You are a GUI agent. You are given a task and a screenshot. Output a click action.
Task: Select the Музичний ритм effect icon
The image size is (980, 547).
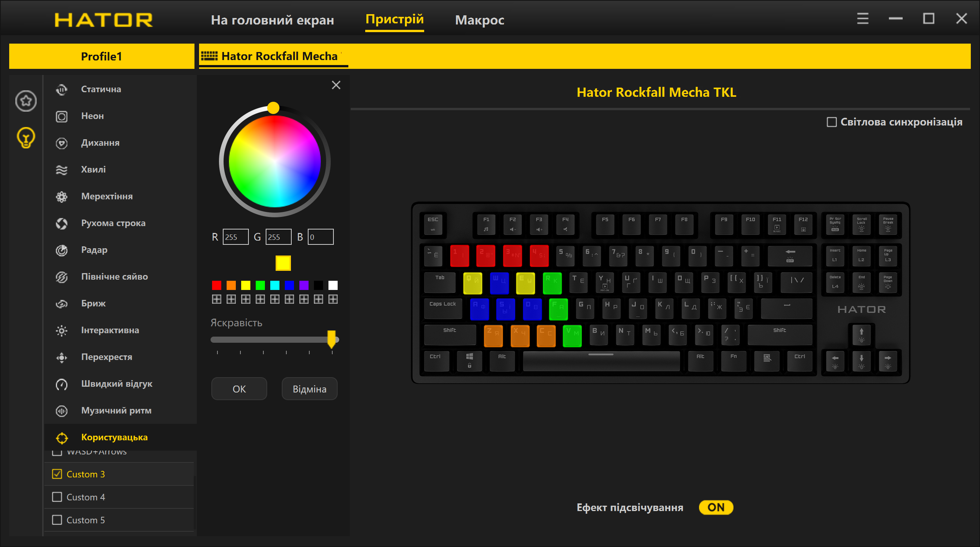[x=62, y=411]
